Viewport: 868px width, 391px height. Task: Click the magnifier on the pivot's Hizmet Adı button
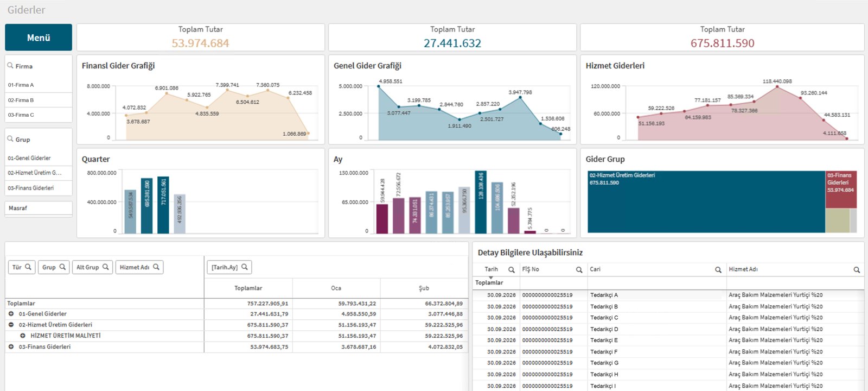pyautogui.click(x=156, y=267)
